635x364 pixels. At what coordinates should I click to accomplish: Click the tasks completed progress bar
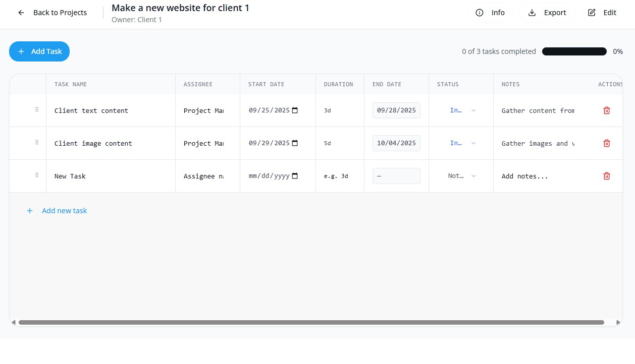(x=574, y=51)
